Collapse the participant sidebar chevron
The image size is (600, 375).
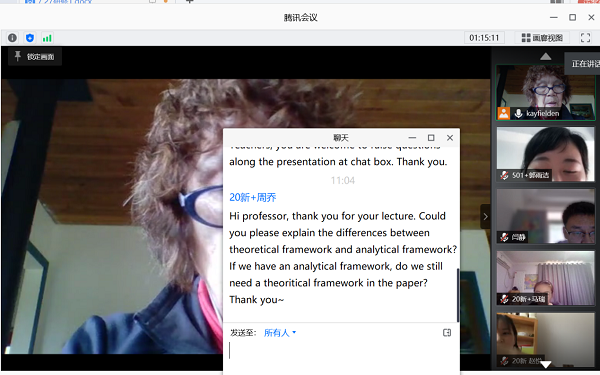pos(485,217)
